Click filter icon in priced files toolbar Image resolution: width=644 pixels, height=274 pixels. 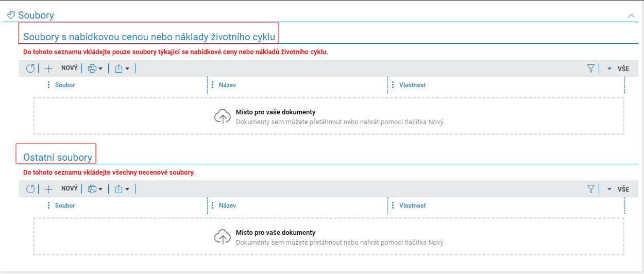(x=591, y=68)
